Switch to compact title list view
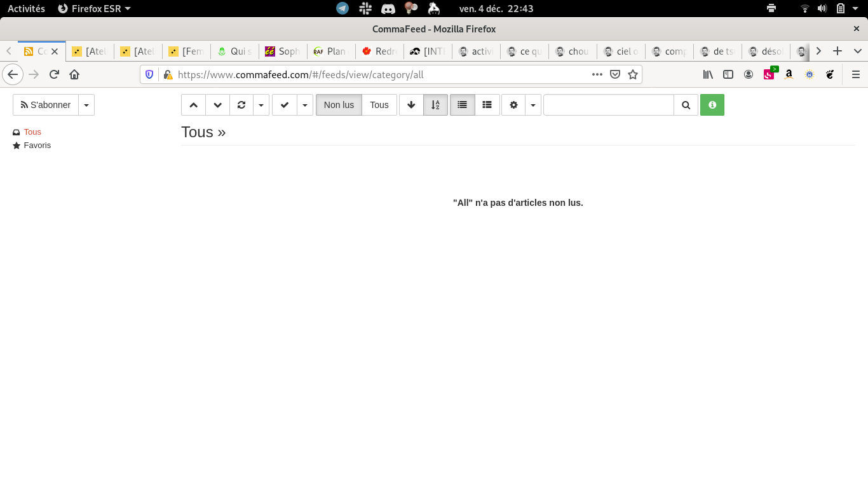 coord(463,105)
